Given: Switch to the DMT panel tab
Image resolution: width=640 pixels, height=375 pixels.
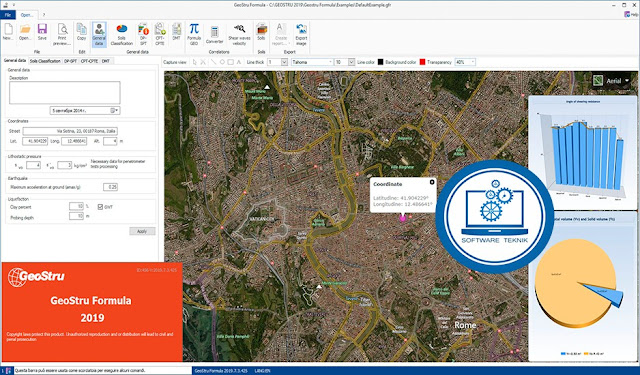Looking at the screenshot, I should click(106, 61).
